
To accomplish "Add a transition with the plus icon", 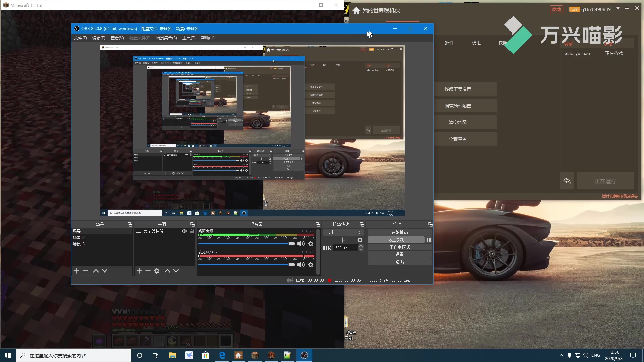I will (342, 240).
